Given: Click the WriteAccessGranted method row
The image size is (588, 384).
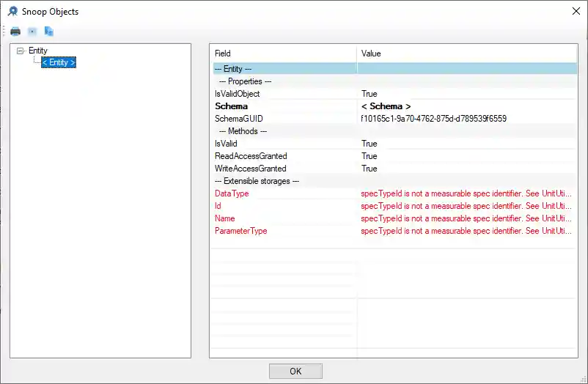Looking at the screenshot, I should 251,169.
